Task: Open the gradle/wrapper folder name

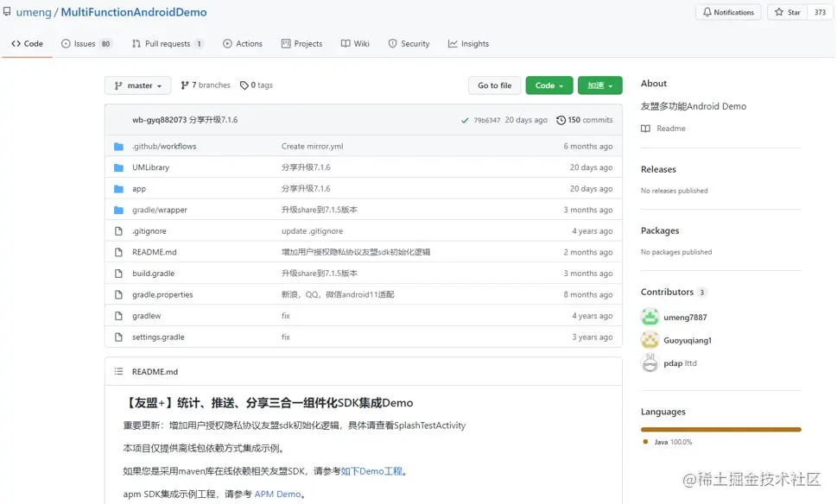Action: [x=160, y=210]
